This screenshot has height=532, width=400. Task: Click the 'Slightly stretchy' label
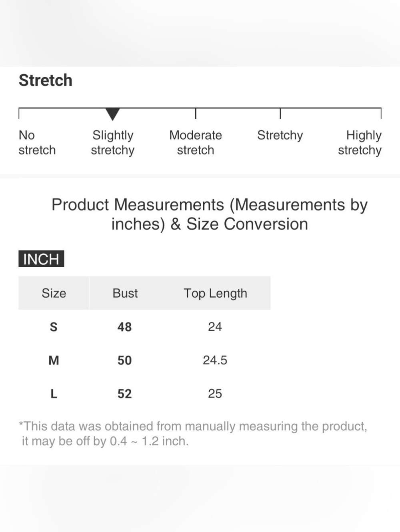(113, 142)
